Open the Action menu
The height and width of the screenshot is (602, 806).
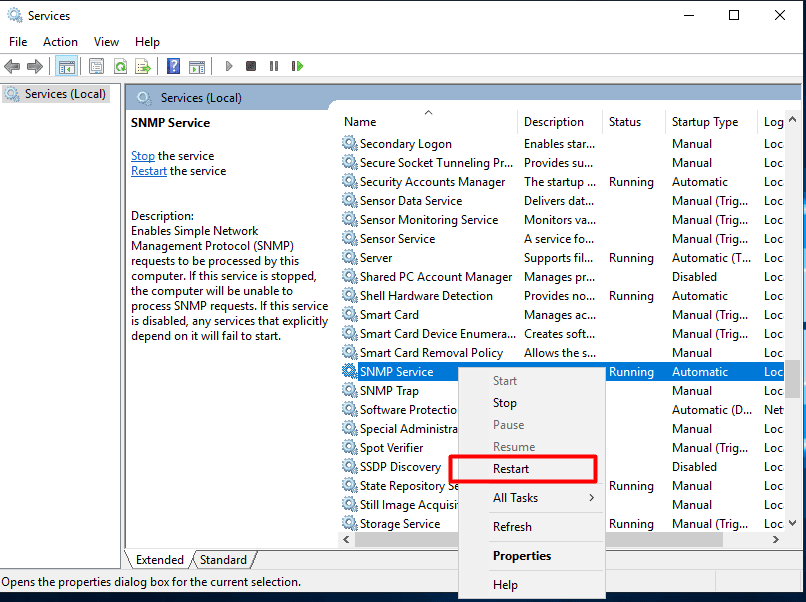click(x=60, y=42)
